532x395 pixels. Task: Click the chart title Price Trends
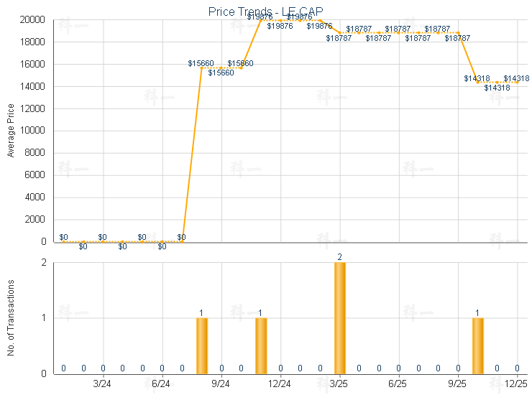point(265,11)
